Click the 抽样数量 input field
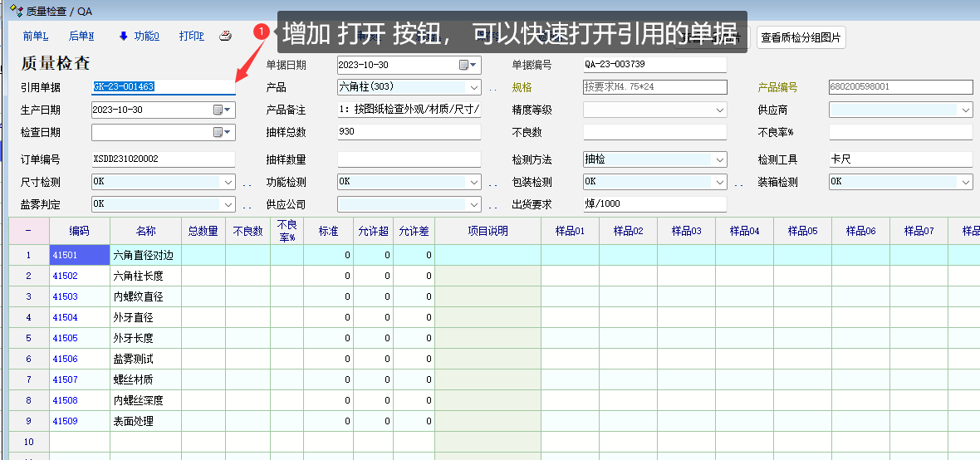The width and height of the screenshot is (980, 460). (x=409, y=159)
